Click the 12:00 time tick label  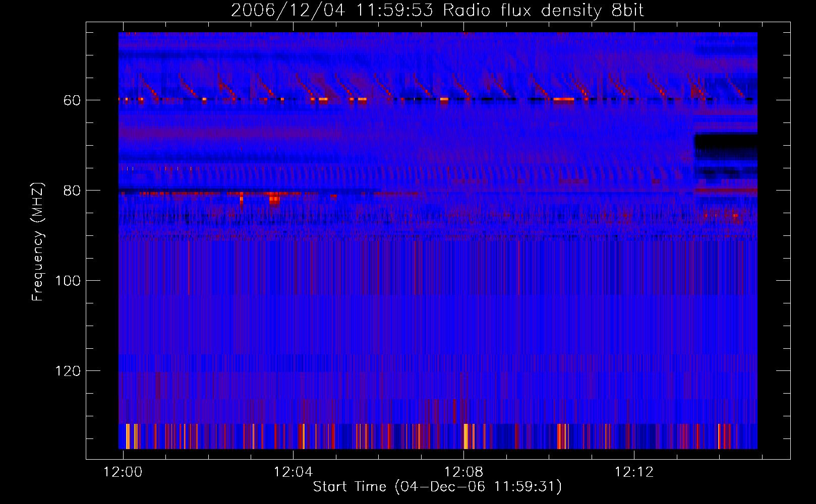[123, 472]
